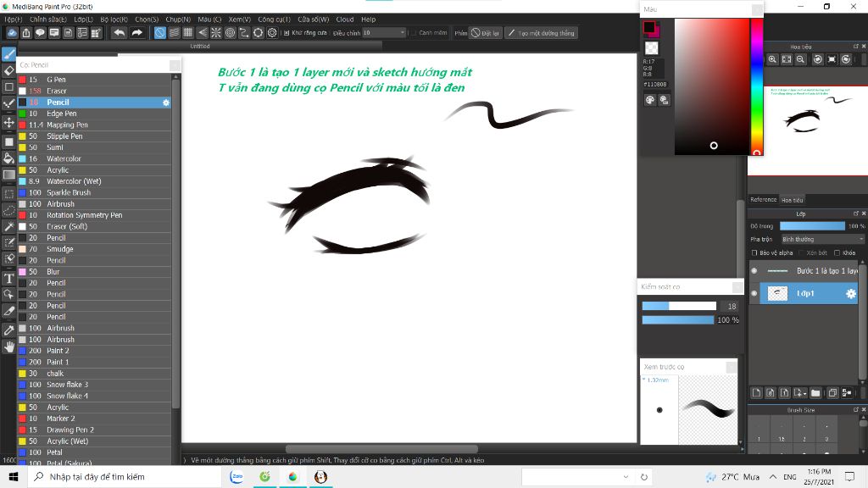Toggle the Bảo vệ alpha checkbox

[754, 252]
